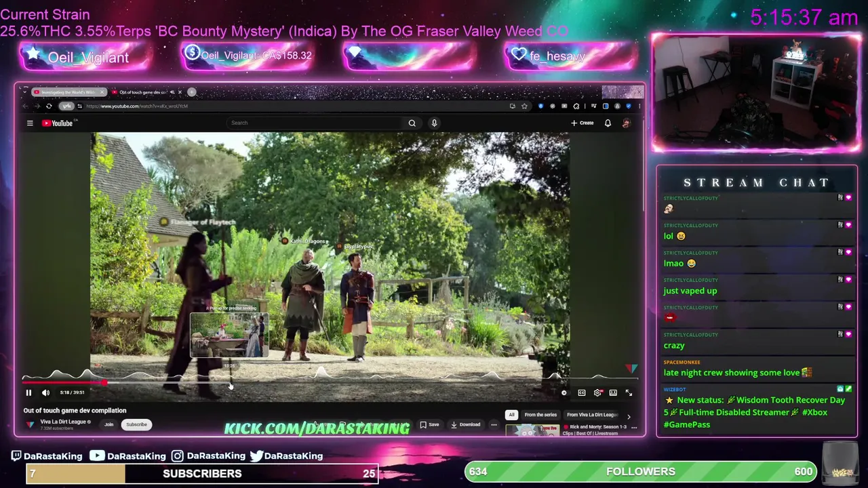The image size is (868, 488).
Task: Go to YouTube home via logo
Action: click(58, 123)
